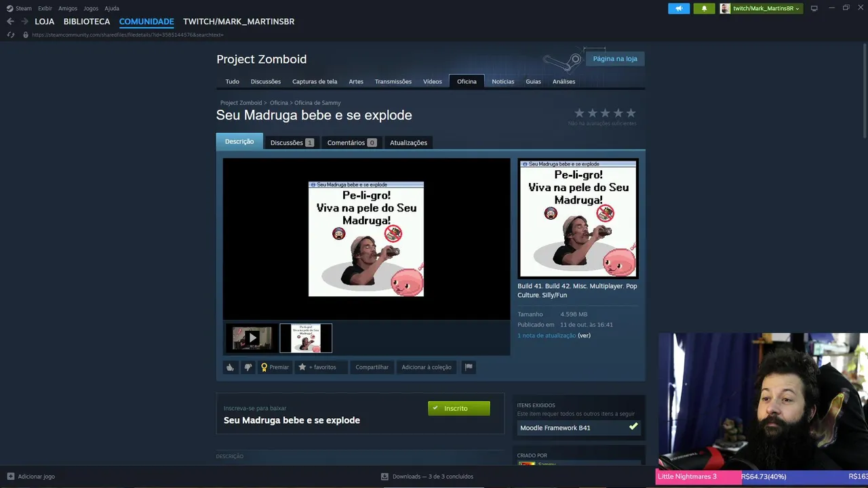The image size is (868, 488).
Task: Click the Big Picture mode monitor icon
Action: click(x=814, y=8)
